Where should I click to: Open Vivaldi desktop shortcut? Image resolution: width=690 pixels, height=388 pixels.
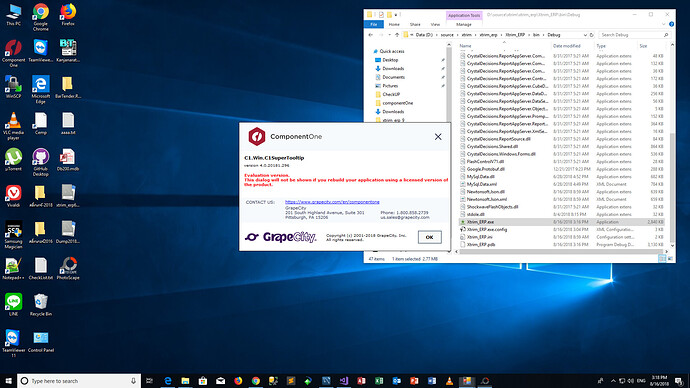point(13,196)
